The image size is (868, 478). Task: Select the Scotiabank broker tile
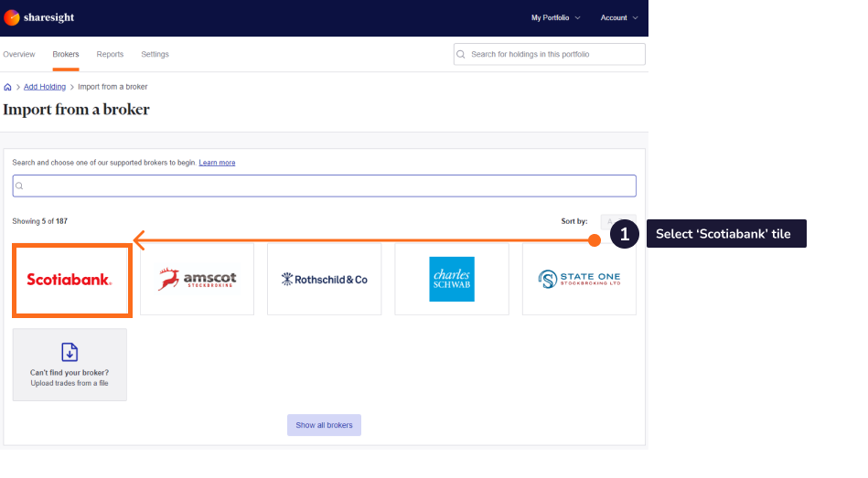pos(72,281)
